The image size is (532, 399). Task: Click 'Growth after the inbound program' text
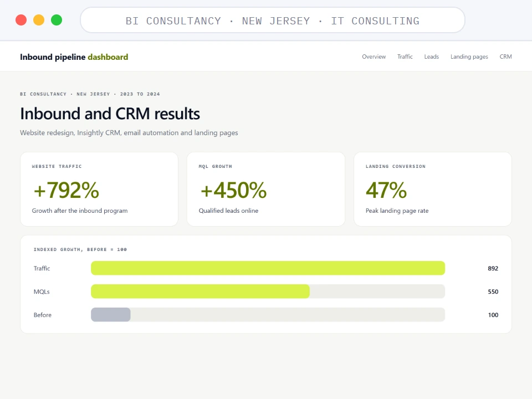pos(80,211)
